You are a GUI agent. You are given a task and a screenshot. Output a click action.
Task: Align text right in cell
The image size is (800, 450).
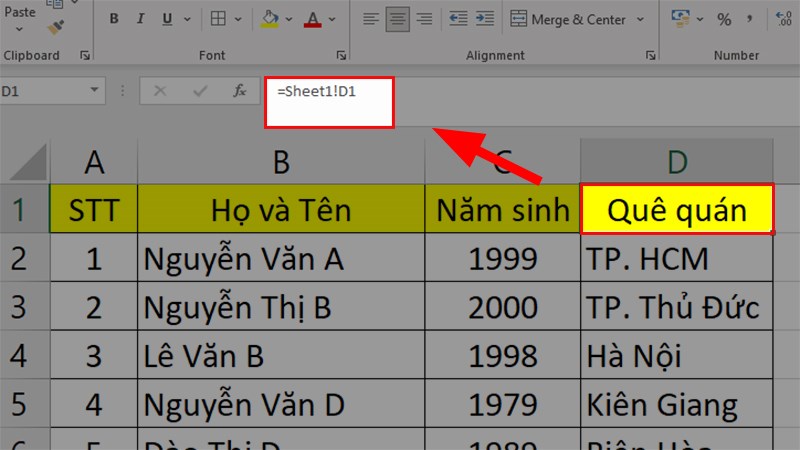click(423, 19)
